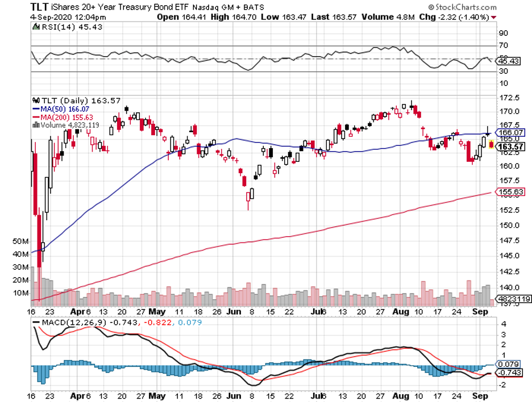Click the StockCharts.com link
The height and width of the screenshot is (402, 532).
pyautogui.click(x=466, y=7)
